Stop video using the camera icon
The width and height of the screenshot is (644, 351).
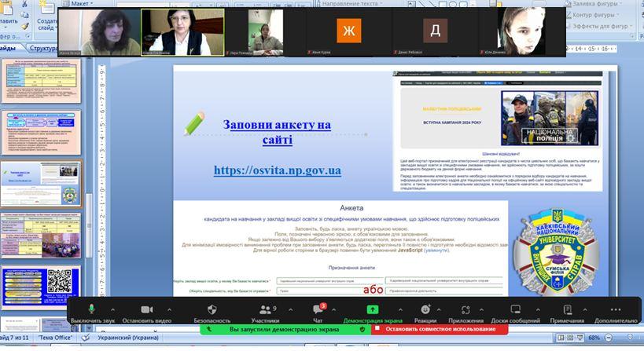146,309
